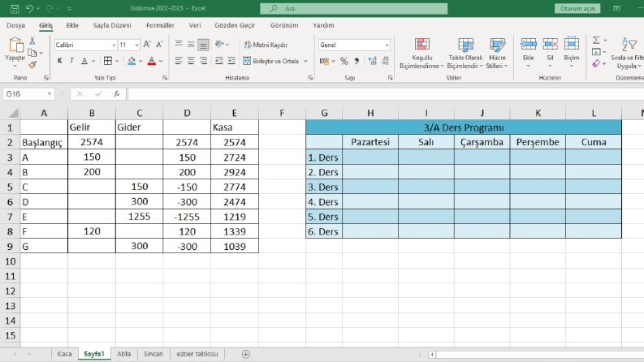Click the decrease indent icon
The height and width of the screenshot is (362, 644).
219,61
